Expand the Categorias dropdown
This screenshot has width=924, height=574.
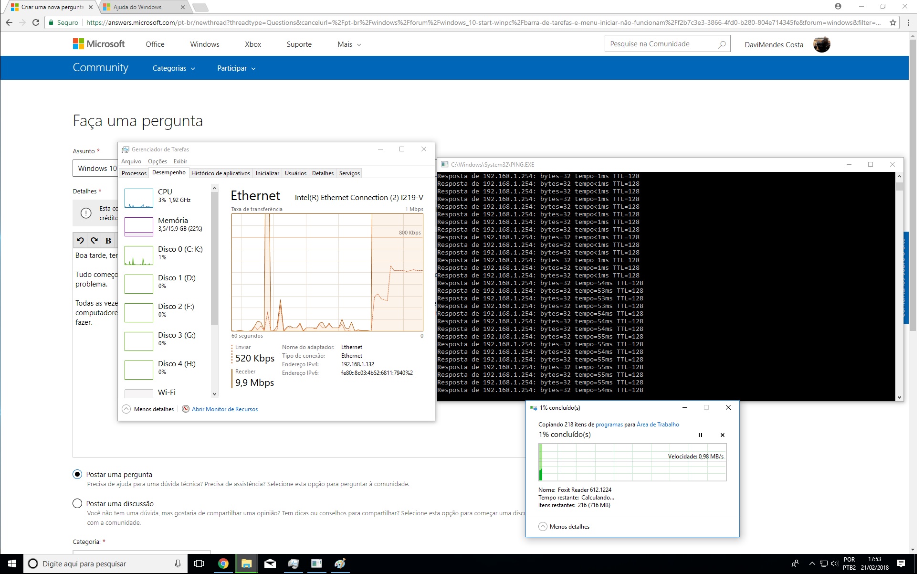coord(174,68)
